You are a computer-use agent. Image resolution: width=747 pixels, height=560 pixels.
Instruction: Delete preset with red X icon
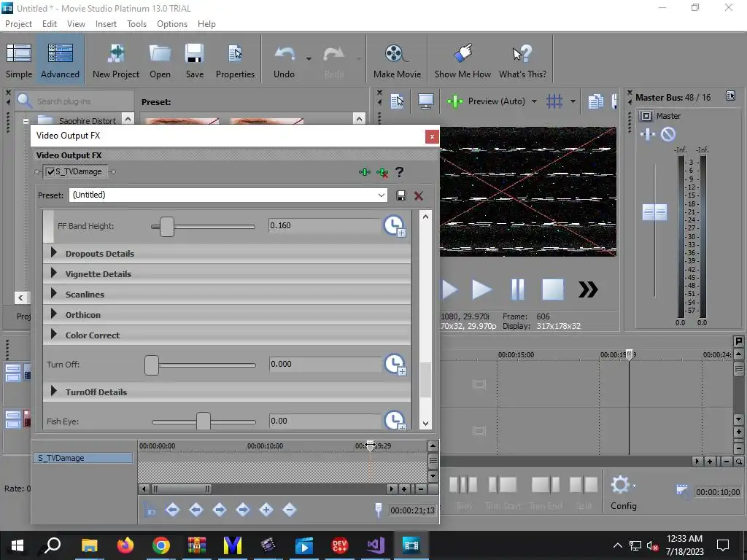click(419, 195)
